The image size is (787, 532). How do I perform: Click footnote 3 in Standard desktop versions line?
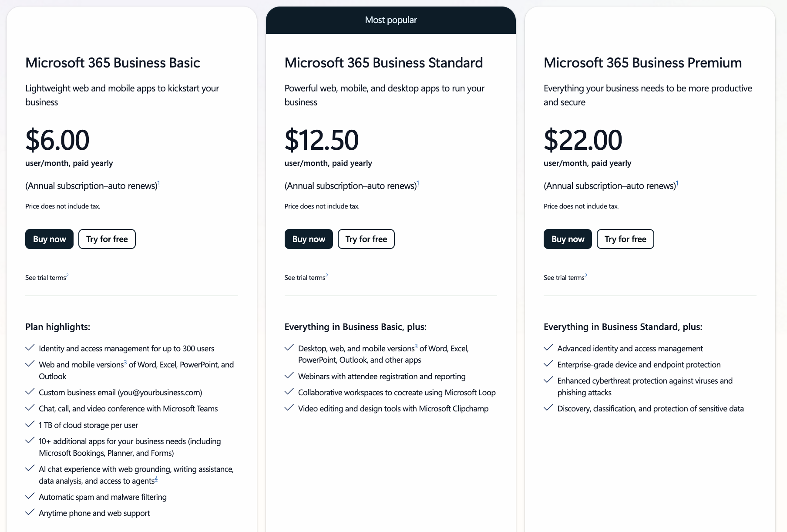[416, 347]
